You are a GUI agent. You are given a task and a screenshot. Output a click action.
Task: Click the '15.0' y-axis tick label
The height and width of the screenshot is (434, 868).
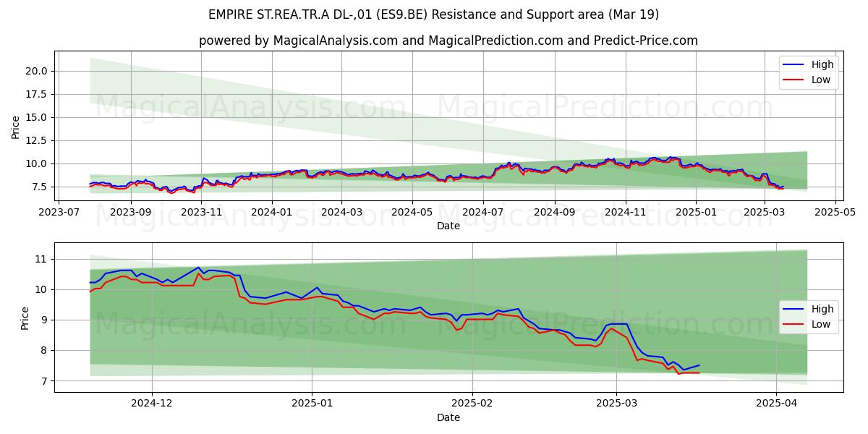37,117
